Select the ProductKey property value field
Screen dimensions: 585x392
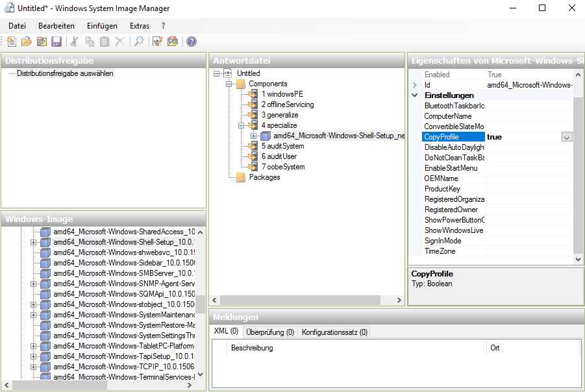click(529, 189)
